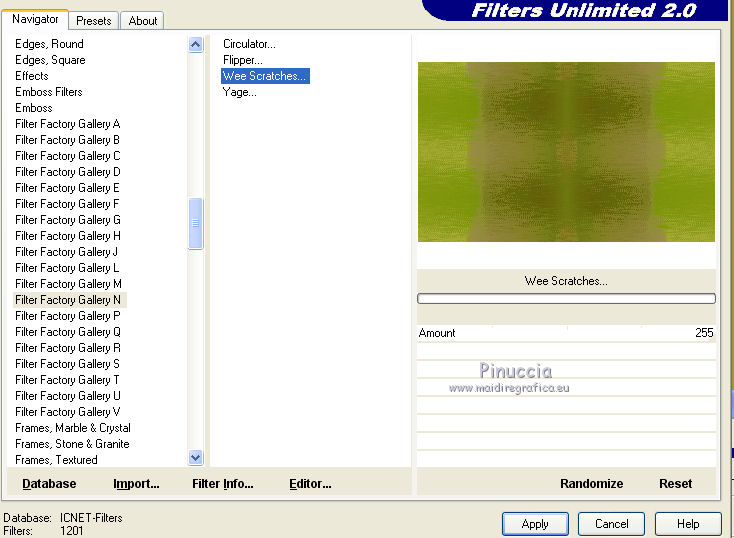
Task: Click the Import... button
Action: tap(136, 484)
